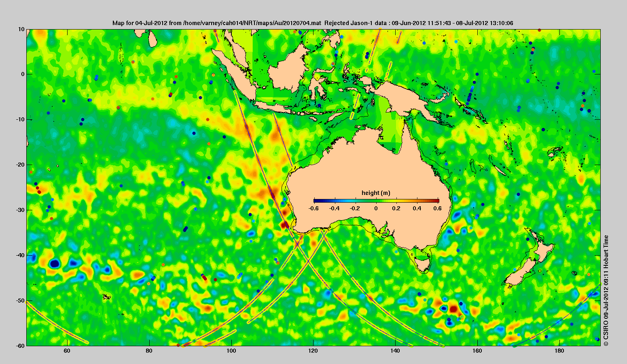Viewport: 627px width, 364px height.
Task: Click latitude axis label -20
Action: pyautogui.click(x=20, y=165)
